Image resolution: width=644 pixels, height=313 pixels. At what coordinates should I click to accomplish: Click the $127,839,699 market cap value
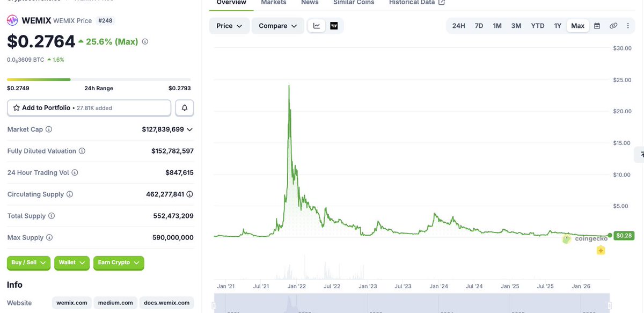163,129
